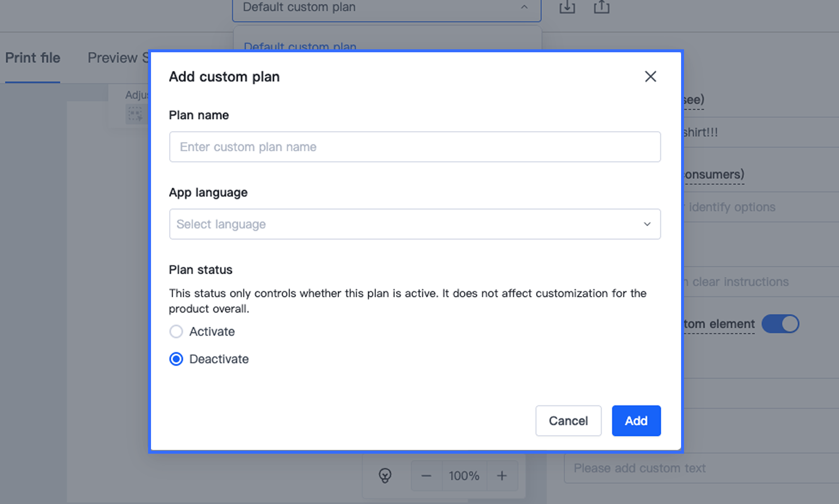Click the import icon beside the plan selector

[x=567, y=7]
